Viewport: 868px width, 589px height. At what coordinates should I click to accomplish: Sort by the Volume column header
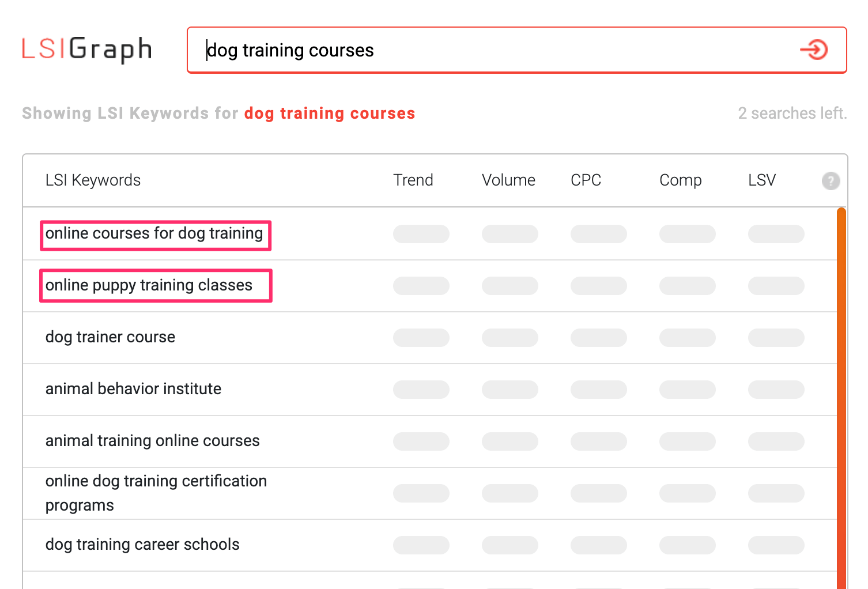[x=508, y=180]
